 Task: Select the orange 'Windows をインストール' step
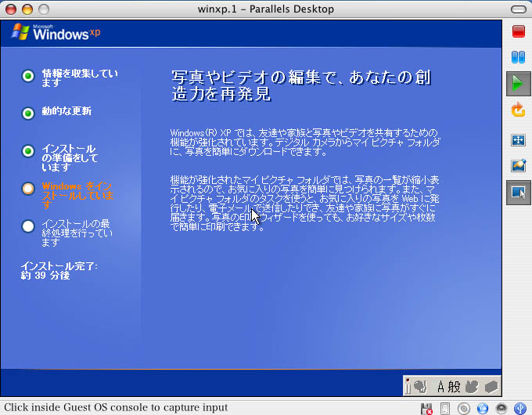pyautogui.click(x=28, y=188)
